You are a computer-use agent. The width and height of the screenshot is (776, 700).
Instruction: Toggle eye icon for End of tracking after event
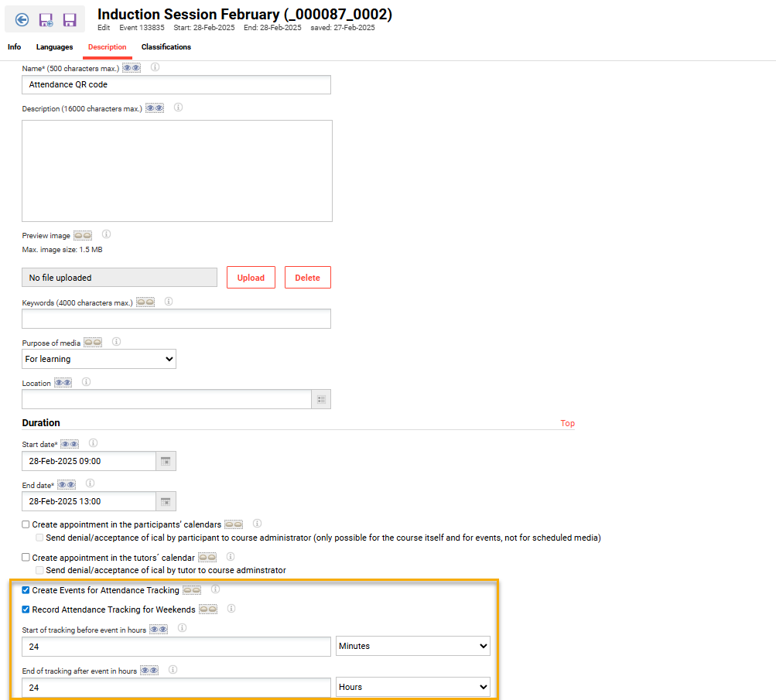149,671
